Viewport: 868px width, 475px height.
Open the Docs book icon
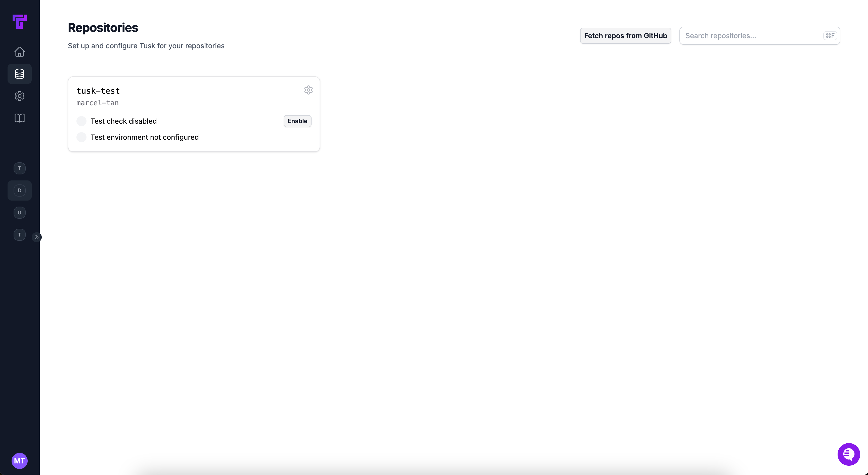[20, 118]
